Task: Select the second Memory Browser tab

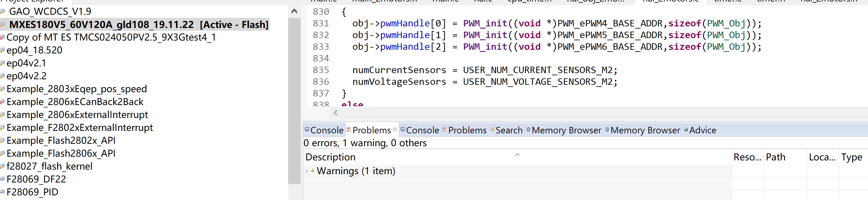Action: [645, 130]
